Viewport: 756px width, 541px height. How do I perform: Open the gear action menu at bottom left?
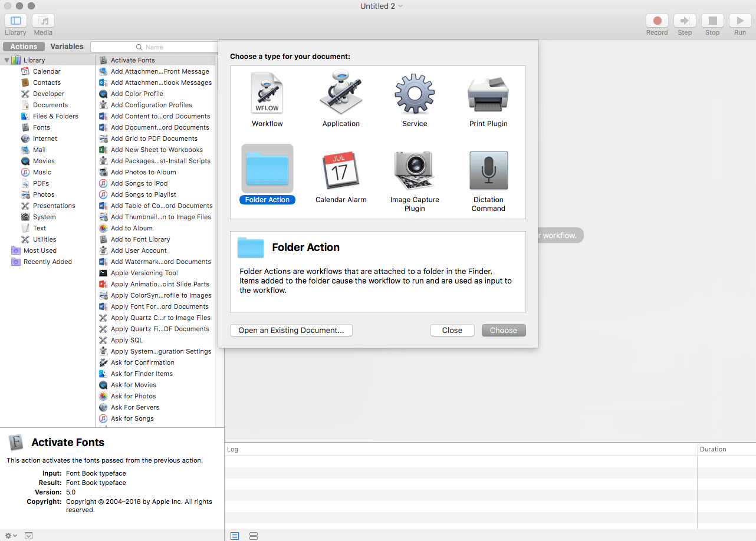click(10, 536)
